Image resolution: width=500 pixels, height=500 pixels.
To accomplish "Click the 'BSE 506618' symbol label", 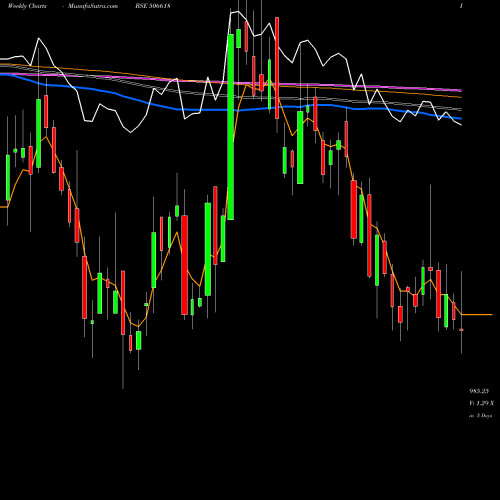I will point(153,6).
